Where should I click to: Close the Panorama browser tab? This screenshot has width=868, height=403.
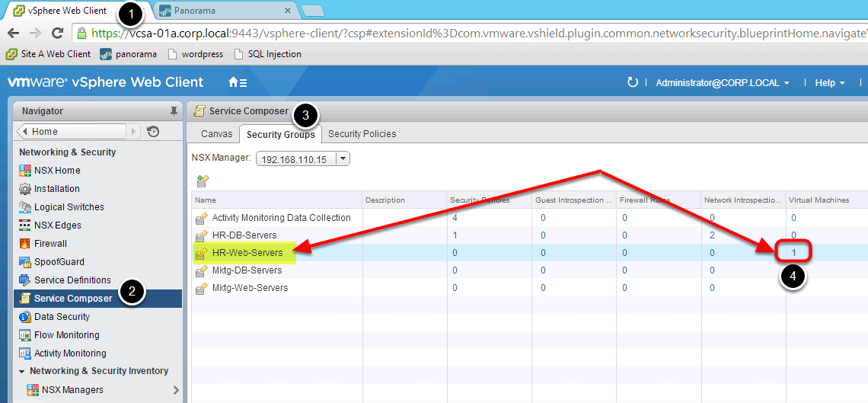coord(287,11)
